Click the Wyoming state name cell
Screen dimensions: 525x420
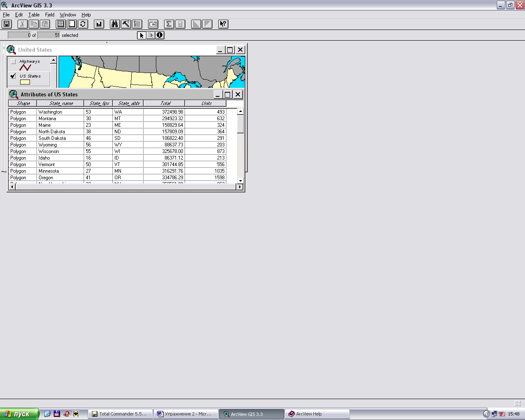pos(60,145)
